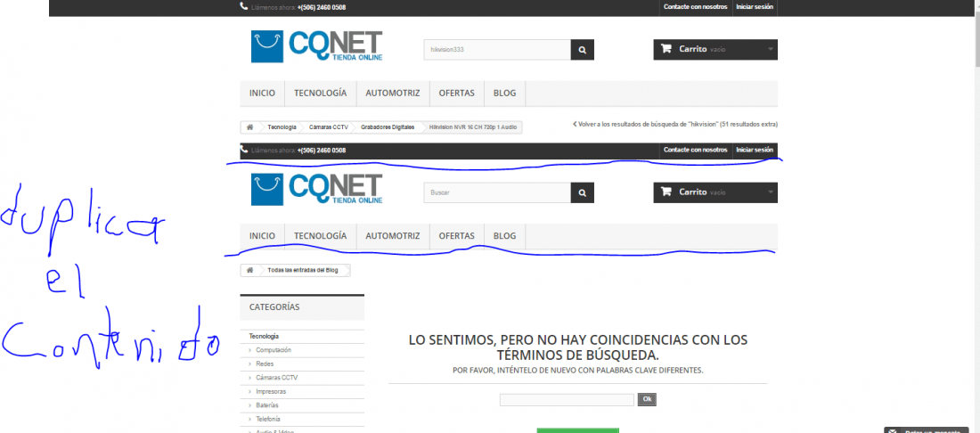The image size is (980, 433).
Task: Click the lower duplicated CQNET logo
Action: 316,189
